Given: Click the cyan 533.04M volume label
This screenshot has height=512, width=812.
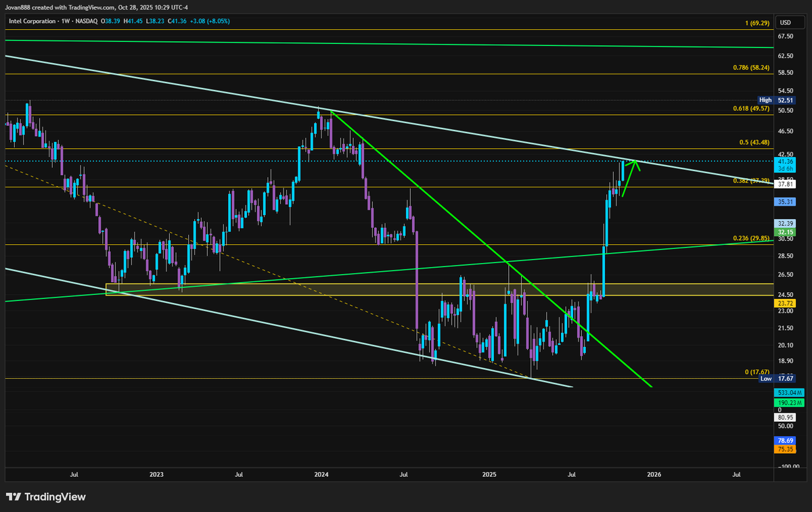Looking at the screenshot, I should tap(790, 392).
